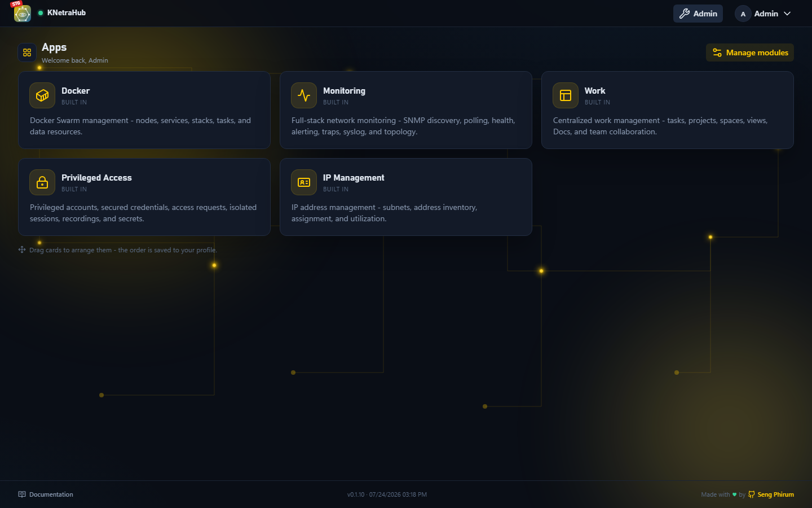Click the Centralized work management description
812x508 pixels.
coord(660,126)
